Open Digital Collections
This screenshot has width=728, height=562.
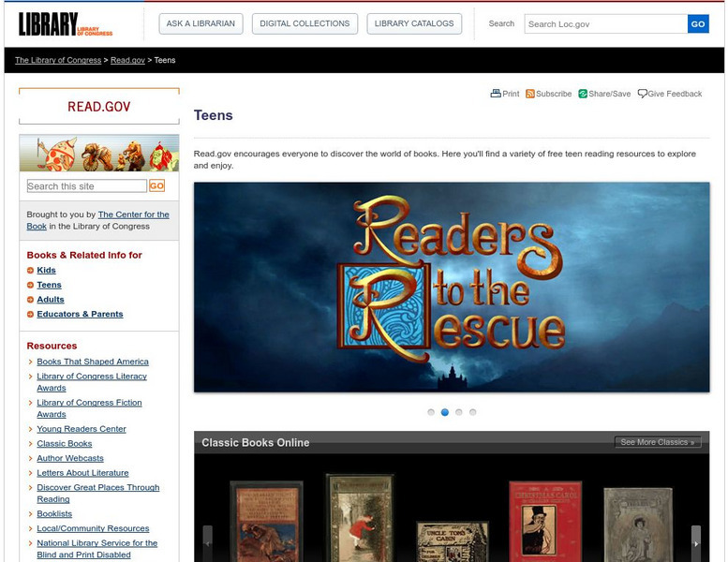pyautogui.click(x=305, y=23)
